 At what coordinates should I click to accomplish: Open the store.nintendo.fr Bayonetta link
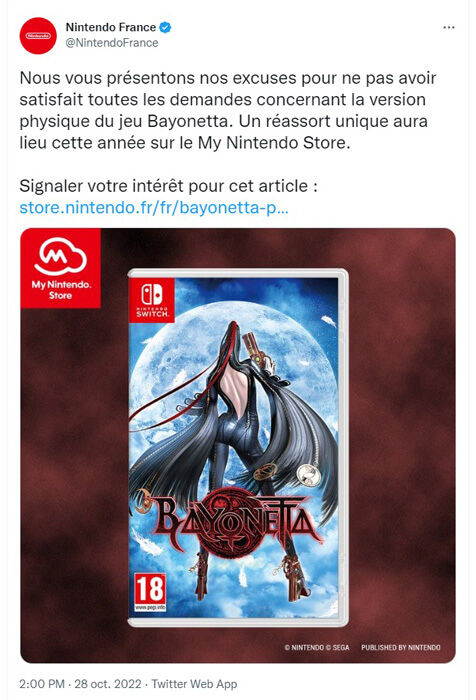coord(154,208)
